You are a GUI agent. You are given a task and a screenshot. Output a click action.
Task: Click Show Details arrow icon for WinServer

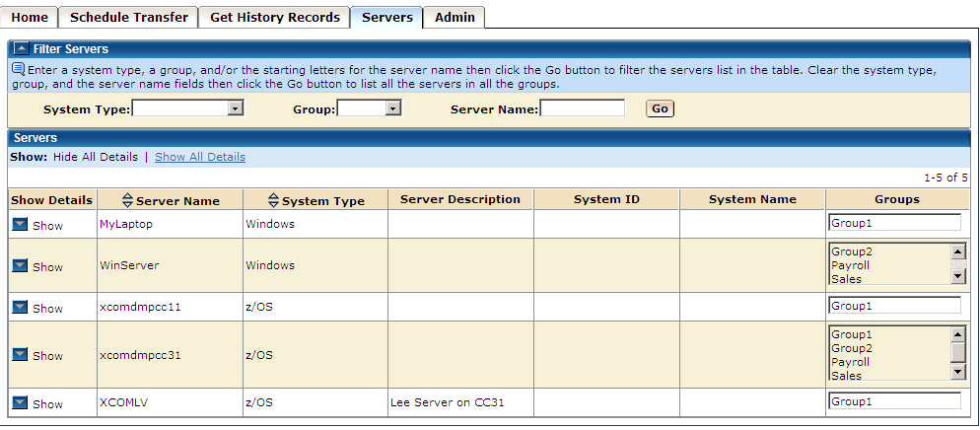click(x=21, y=266)
